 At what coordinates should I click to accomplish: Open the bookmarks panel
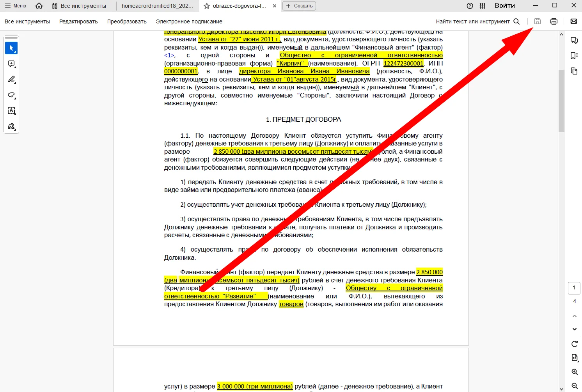tap(574, 56)
